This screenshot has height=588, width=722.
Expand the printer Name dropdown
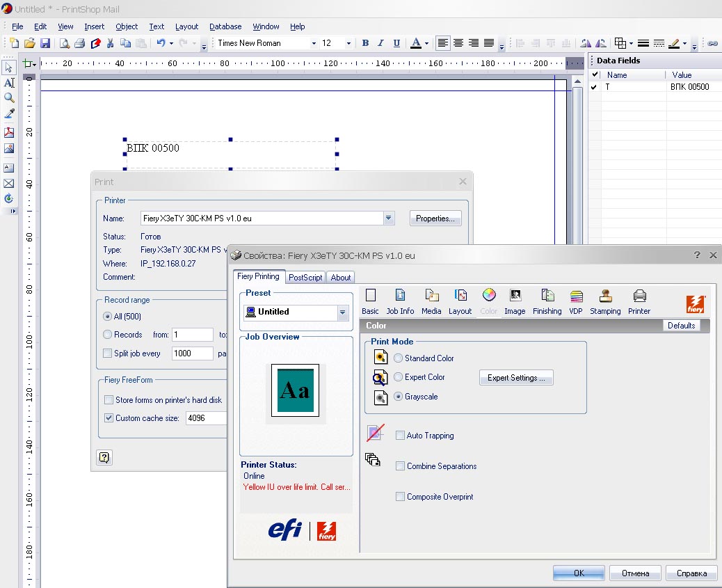tap(389, 218)
